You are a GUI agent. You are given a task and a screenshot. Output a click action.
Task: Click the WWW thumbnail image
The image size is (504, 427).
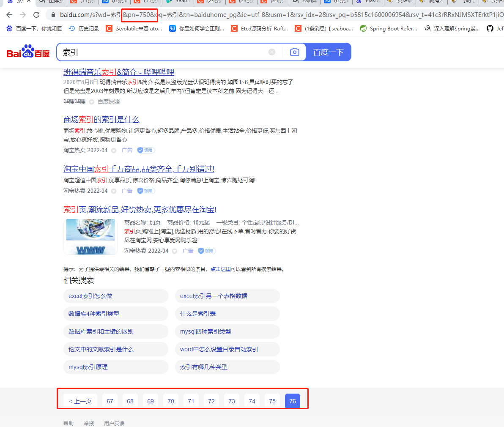click(90, 237)
